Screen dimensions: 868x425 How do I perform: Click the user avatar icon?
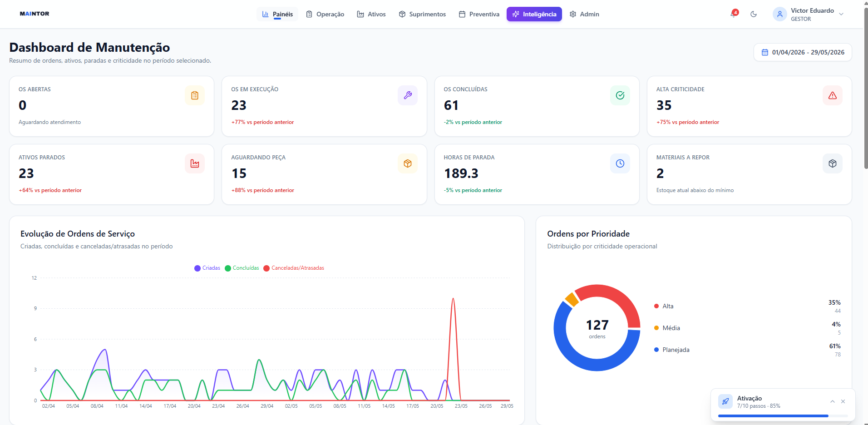779,14
